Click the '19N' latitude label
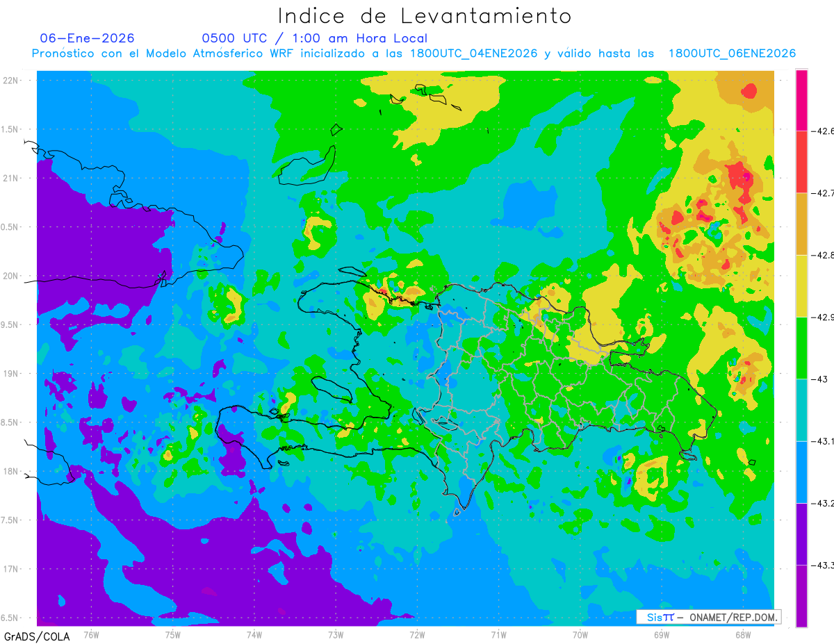The height and width of the screenshot is (644, 834). tap(10, 374)
